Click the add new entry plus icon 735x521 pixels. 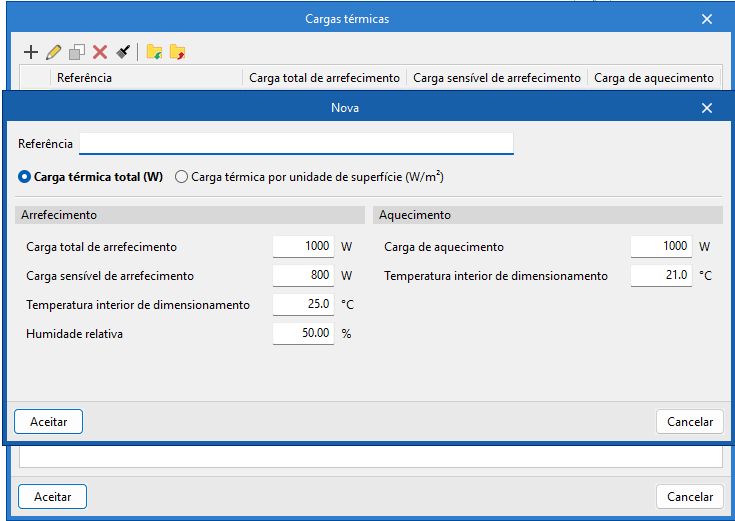coord(30,52)
